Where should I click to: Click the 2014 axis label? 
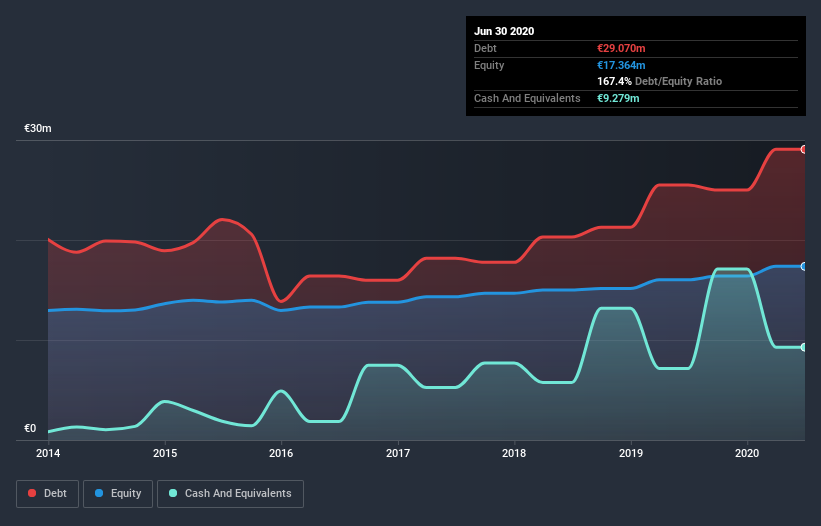pyautogui.click(x=48, y=453)
